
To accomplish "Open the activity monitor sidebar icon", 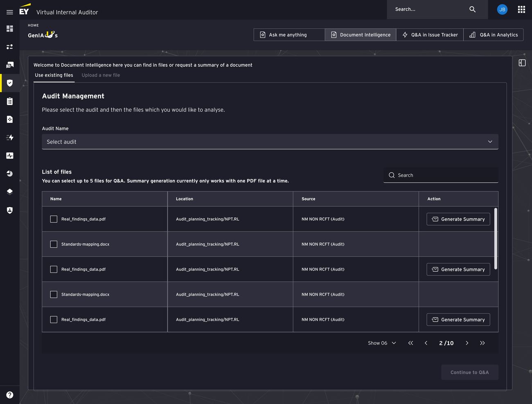I will [10, 156].
